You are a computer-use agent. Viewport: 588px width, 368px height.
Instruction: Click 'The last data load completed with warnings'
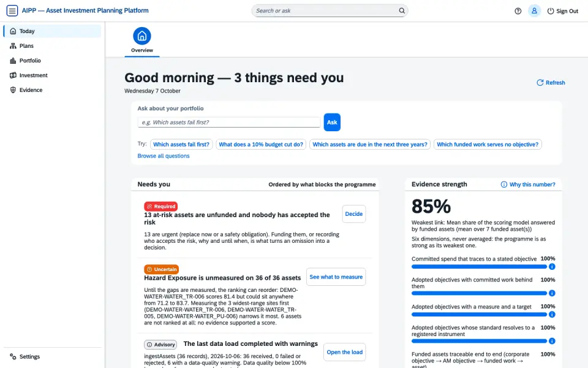(x=251, y=344)
